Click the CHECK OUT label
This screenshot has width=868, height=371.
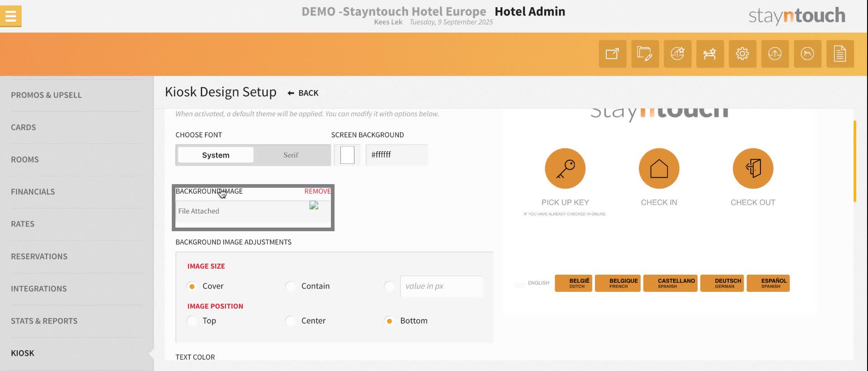tap(753, 203)
